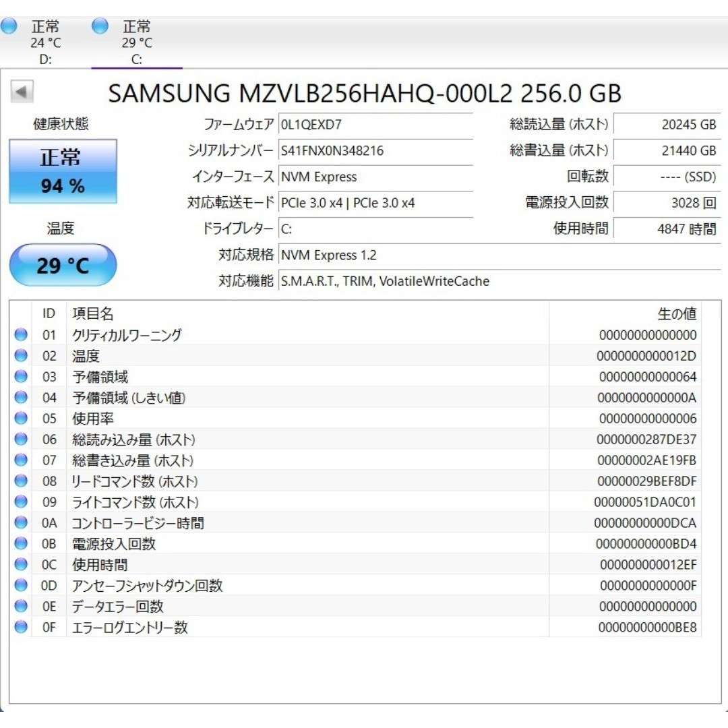728x728 pixels.
Task: Click raw value 00000002AE19FB
Action: (646, 460)
